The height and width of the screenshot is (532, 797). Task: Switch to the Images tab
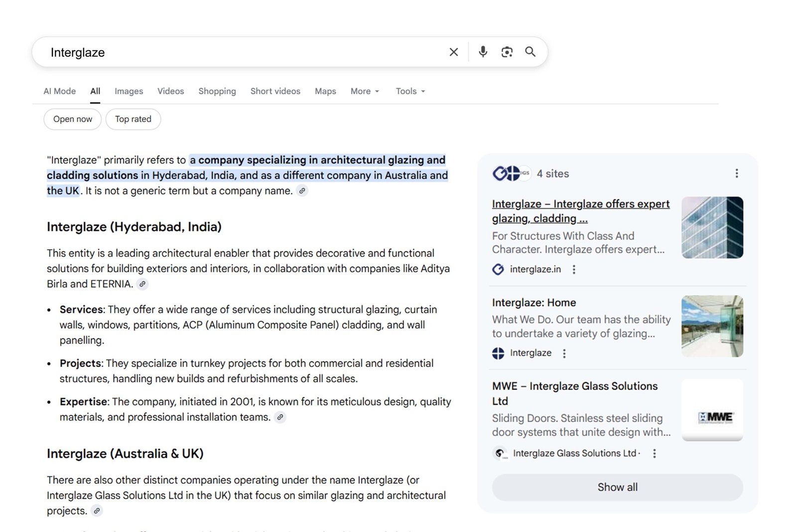click(129, 91)
